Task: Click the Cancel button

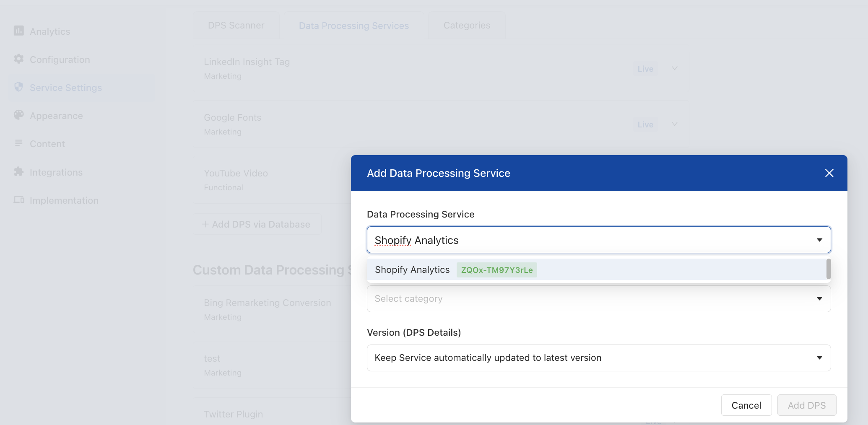Action: click(x=746, y=405)
